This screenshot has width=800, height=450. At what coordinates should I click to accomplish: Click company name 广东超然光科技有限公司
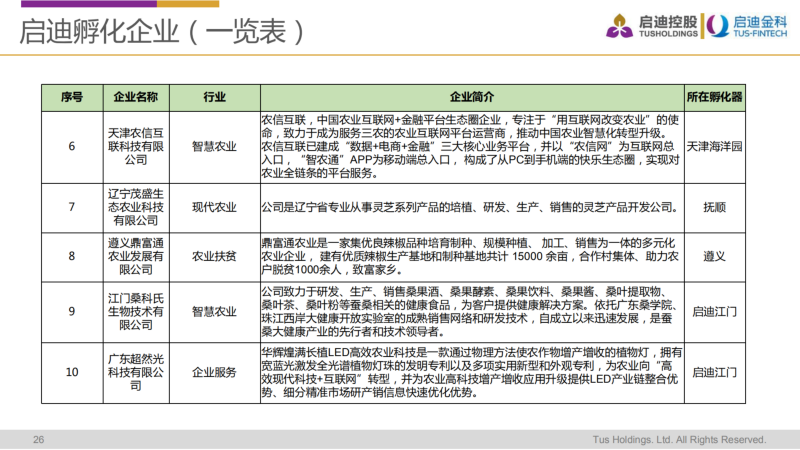pos(136,372)
